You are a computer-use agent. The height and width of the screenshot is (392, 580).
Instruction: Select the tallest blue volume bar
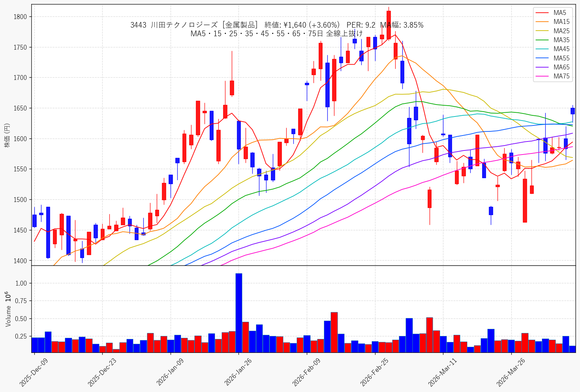coord(239,313)
